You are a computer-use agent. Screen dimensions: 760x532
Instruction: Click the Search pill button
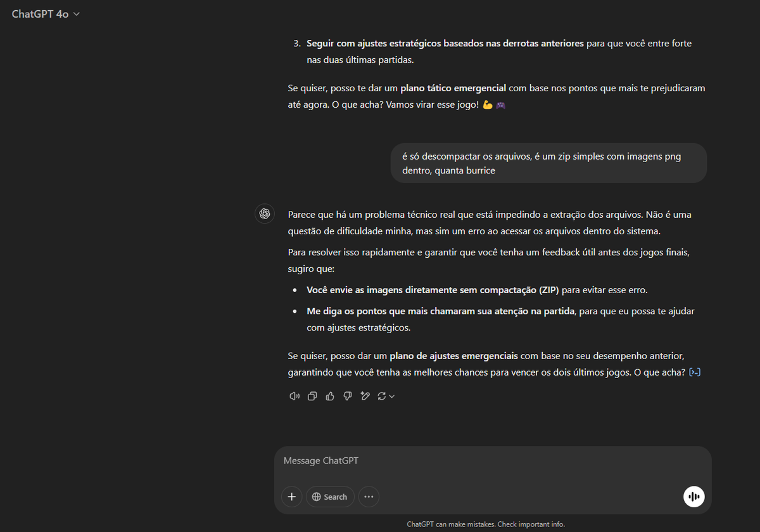click(330, 497)
